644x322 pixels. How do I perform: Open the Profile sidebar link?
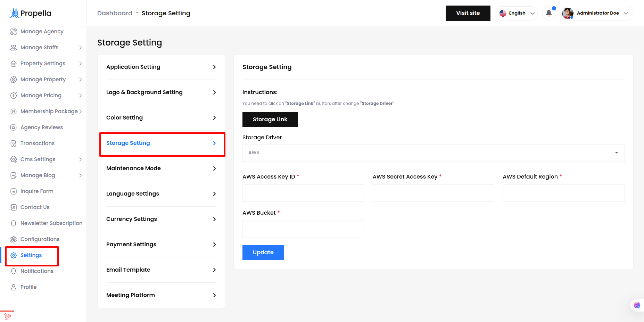(x=28, y=287)
